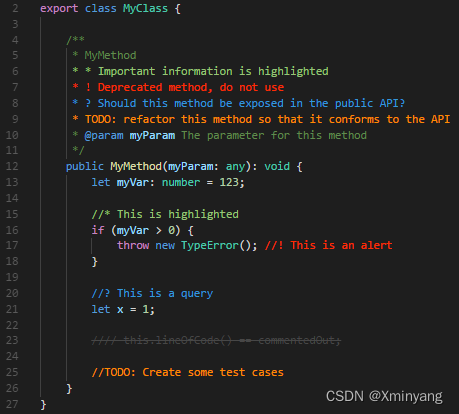Click the 'any' type on line 12
The image size is (459, 414).
(235, 166)
